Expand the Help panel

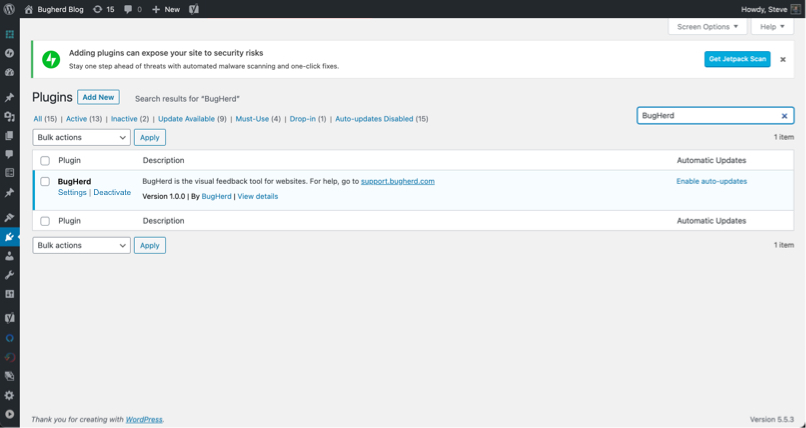(772, 27)
